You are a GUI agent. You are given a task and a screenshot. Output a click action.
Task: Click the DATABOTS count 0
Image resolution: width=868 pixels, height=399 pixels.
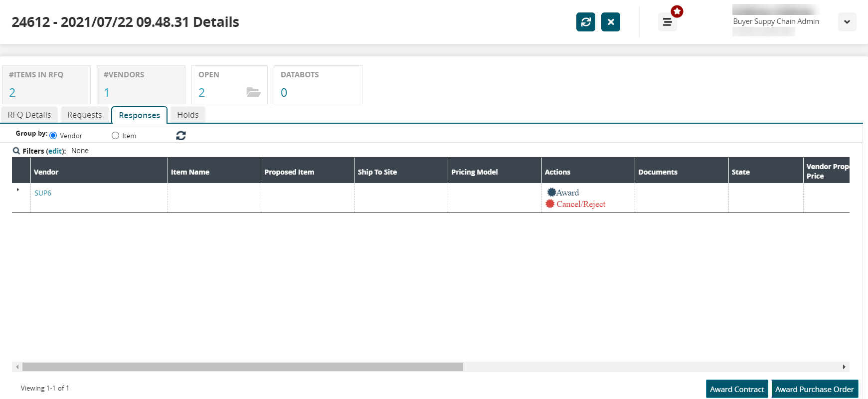[x=284, y=93]
